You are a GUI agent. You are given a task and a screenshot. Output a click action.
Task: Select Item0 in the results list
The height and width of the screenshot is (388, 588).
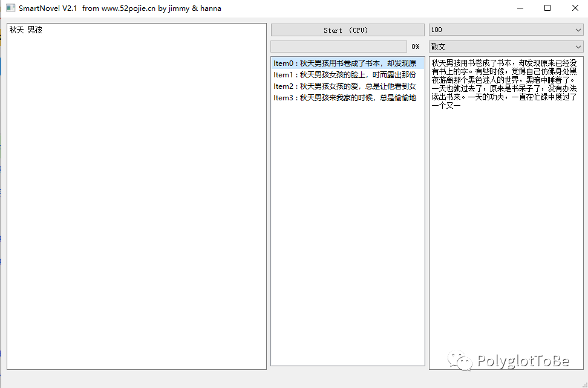pos(348,63)
